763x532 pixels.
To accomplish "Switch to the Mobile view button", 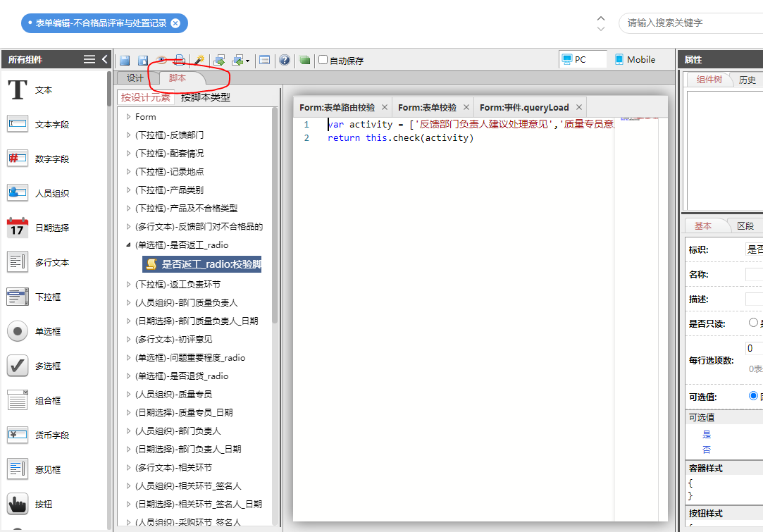I will pyautogui.click(x=635, y=60).
